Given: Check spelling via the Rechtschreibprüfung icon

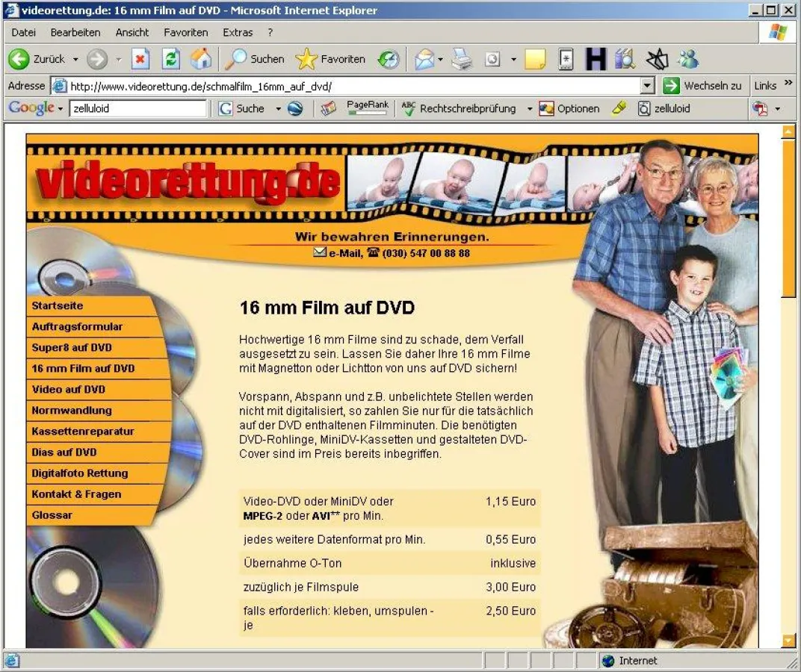Looking at the screenshot, I should (408, 108).
